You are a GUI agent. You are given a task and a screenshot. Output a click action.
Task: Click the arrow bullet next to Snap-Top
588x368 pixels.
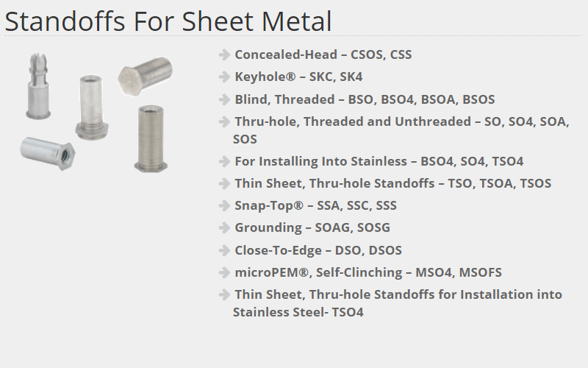coord(224,205)
